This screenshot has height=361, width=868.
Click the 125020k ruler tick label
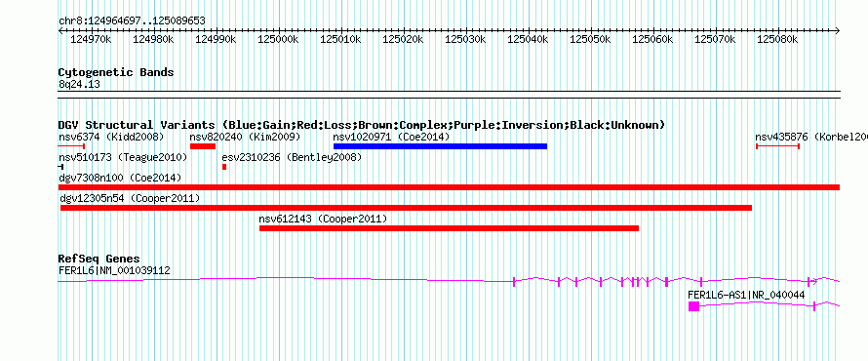click(x=403, y=39)
